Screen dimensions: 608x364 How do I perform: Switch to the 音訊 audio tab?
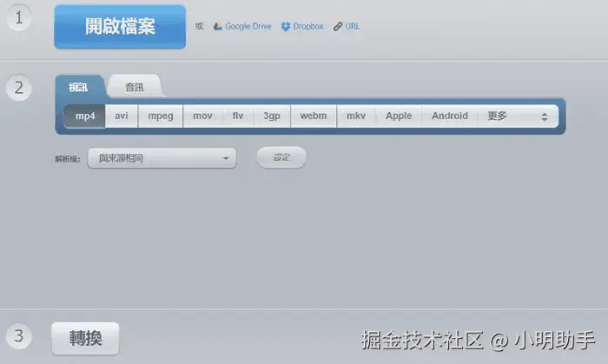[x=135, y=87]
